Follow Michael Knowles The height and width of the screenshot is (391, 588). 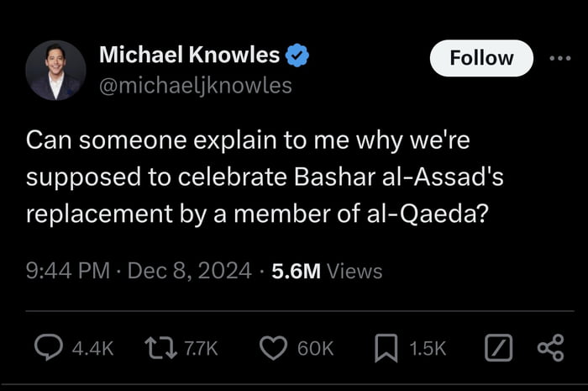(x=481, y=58)
